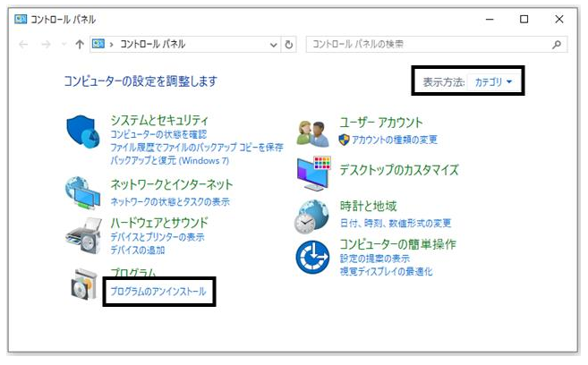The image size is (588, 365).
Task: Open プログラム category heading
Action: pos(132,272)
